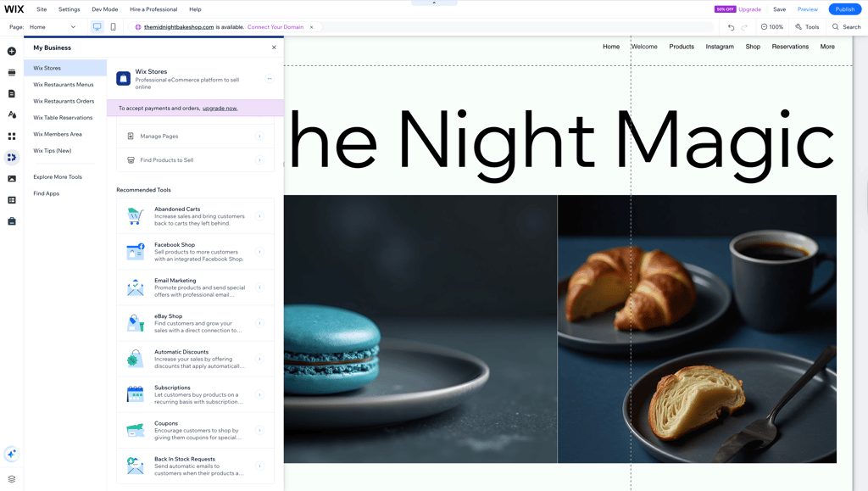The height and width of the screenshot is (491, 868).
Task: Click the Add Elements plus icon
Action: [12, 52]
